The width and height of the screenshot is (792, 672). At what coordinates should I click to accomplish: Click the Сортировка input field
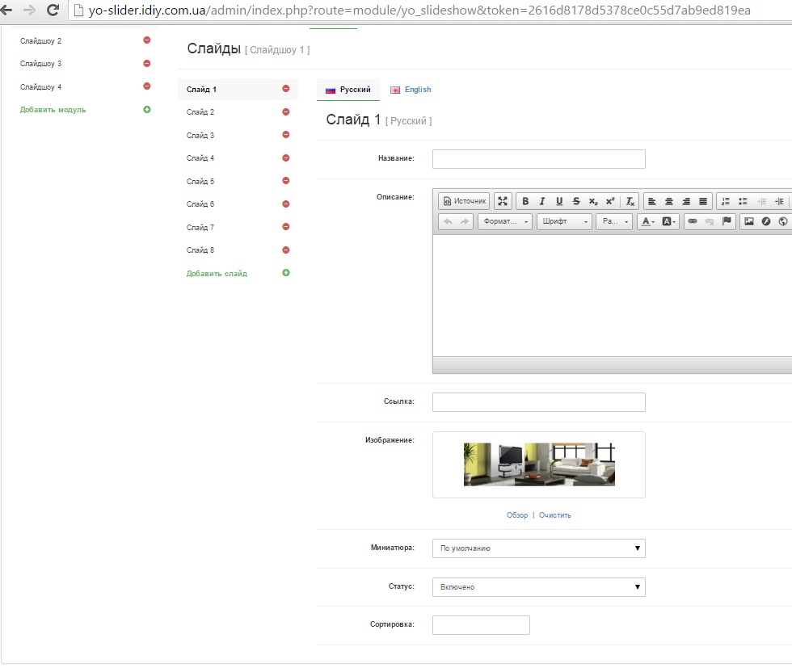481,625
